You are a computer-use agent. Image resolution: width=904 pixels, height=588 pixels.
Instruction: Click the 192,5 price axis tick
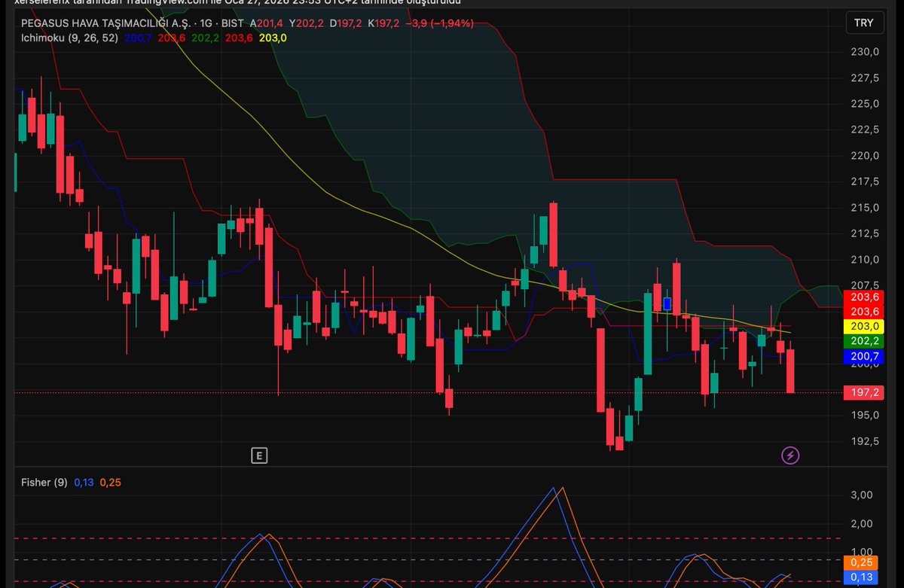coord(866,441)
